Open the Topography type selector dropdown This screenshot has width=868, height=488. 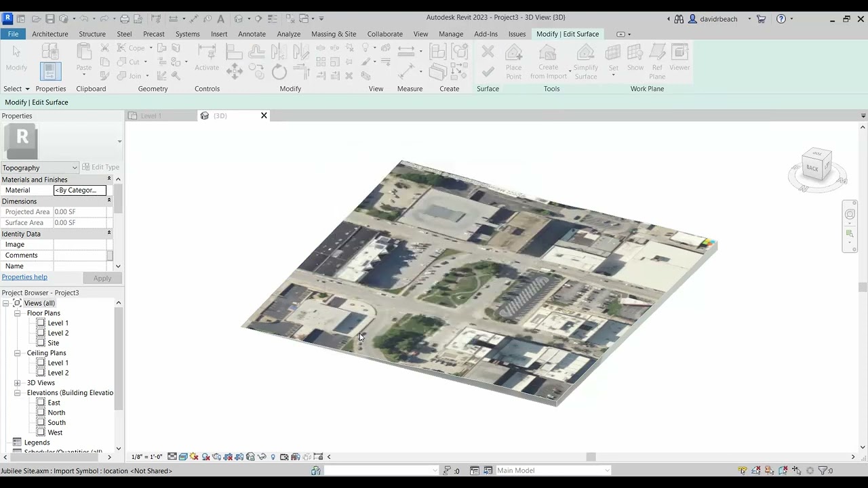(x=40, y=167)
